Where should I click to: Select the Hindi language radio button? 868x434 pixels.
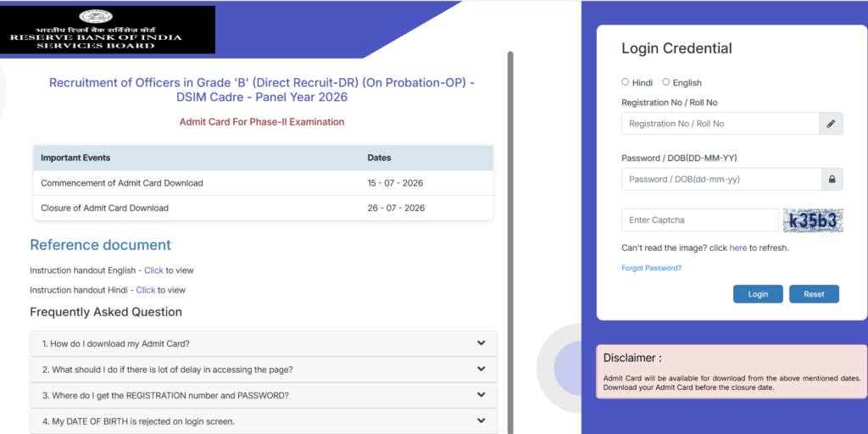[625, 82]
